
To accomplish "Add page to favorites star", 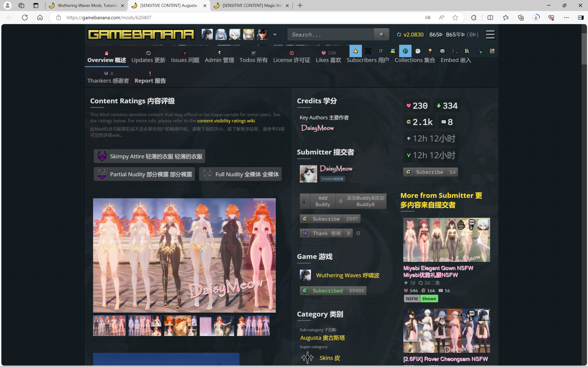I will (455, 17).
